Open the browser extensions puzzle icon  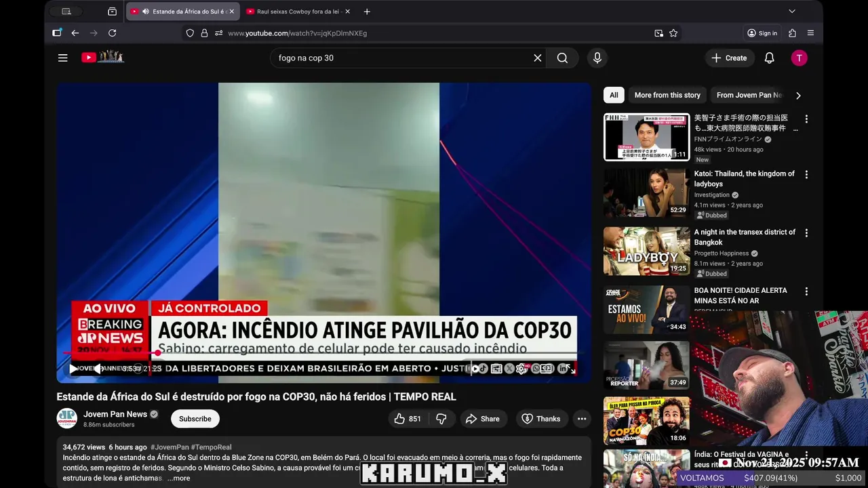(792, 33)
